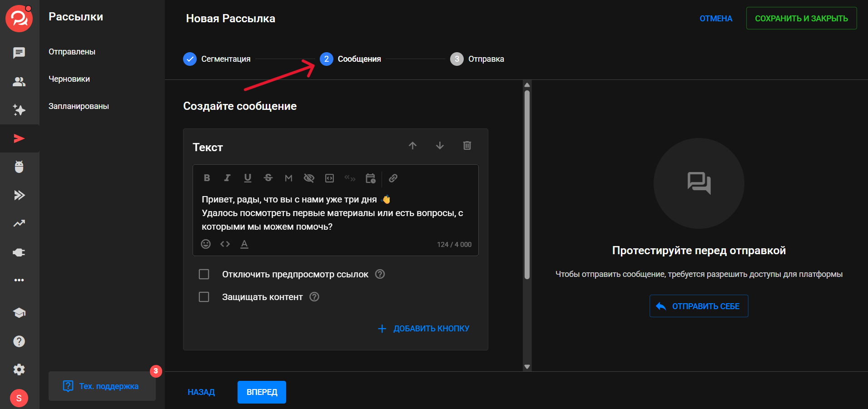Apply bold formatting in text editor
This screenshot has height=409, width=868.
tap(207, 178)
